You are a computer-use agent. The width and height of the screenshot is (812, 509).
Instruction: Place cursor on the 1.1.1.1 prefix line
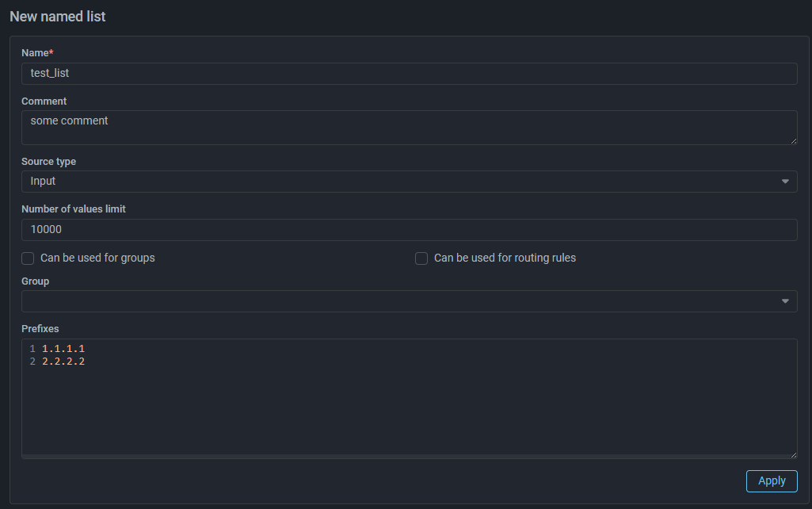63,349
